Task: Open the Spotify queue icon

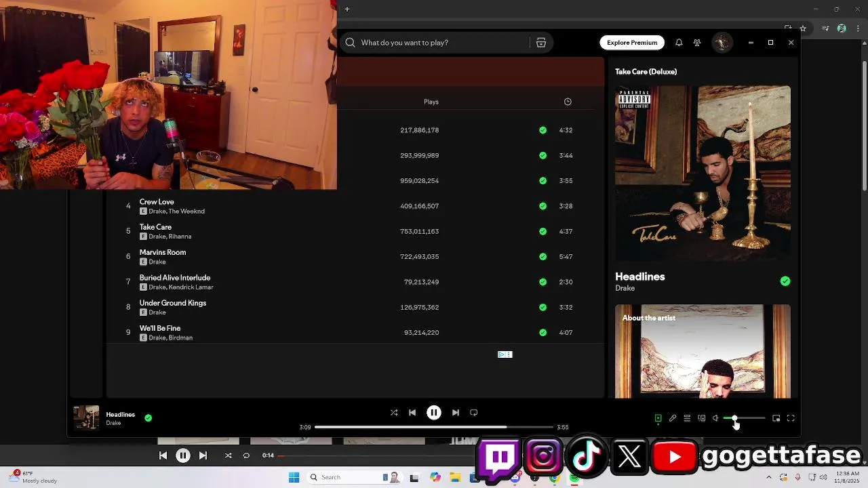Action: coord(687,418)
